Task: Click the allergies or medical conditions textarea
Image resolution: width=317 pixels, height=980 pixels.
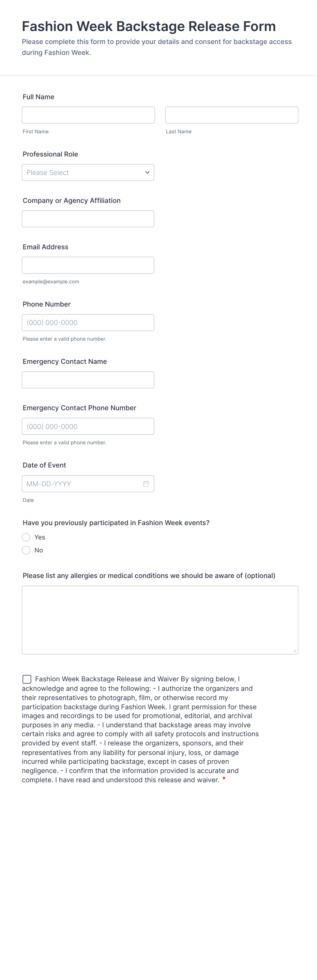Action: [160, 620]
